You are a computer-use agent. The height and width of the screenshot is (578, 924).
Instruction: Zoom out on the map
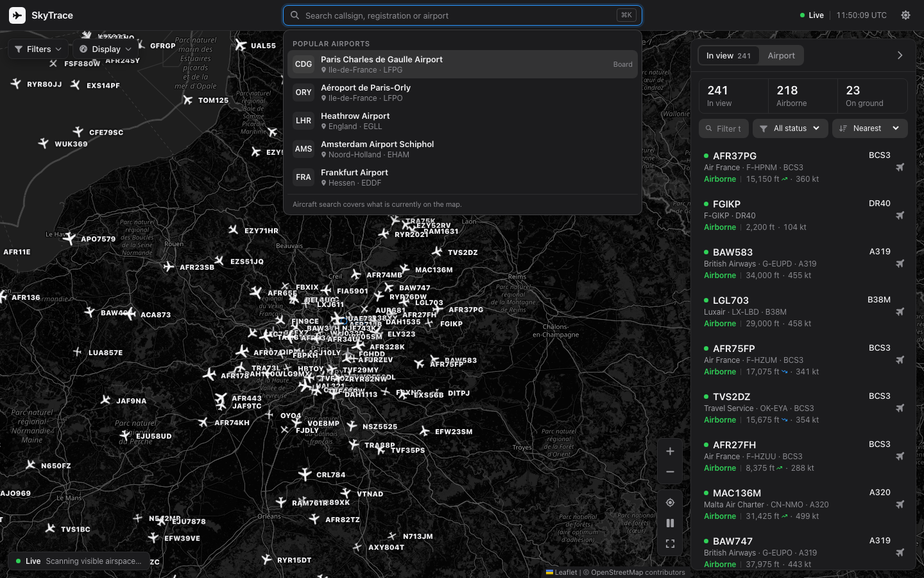[670, 472]
